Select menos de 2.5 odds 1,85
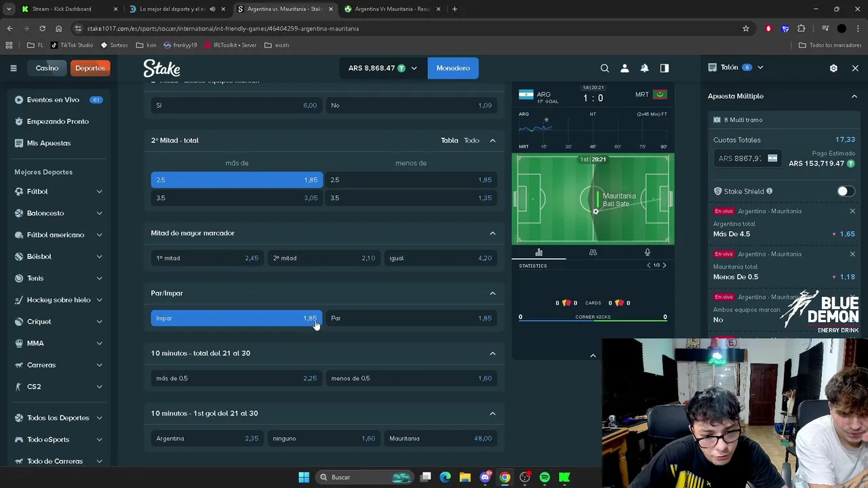Viewport: 868px width, 488px height. click(411, 180)
